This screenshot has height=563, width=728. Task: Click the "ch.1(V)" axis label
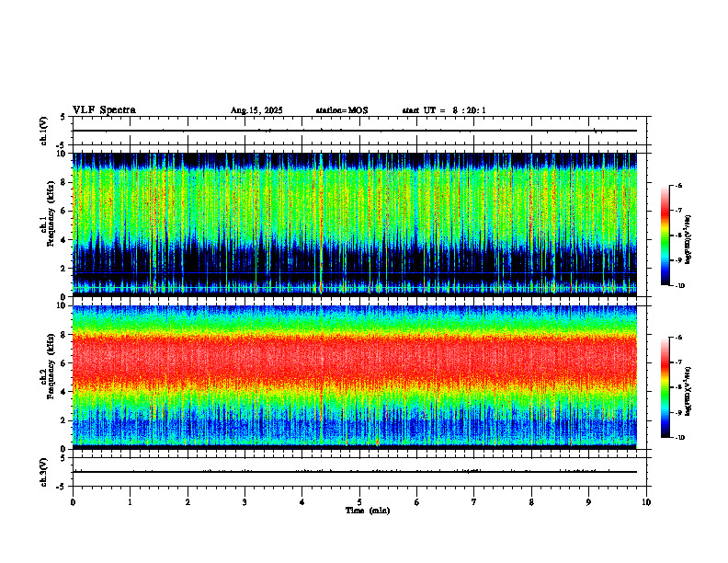pyautogui.click(x=44, y=131)
